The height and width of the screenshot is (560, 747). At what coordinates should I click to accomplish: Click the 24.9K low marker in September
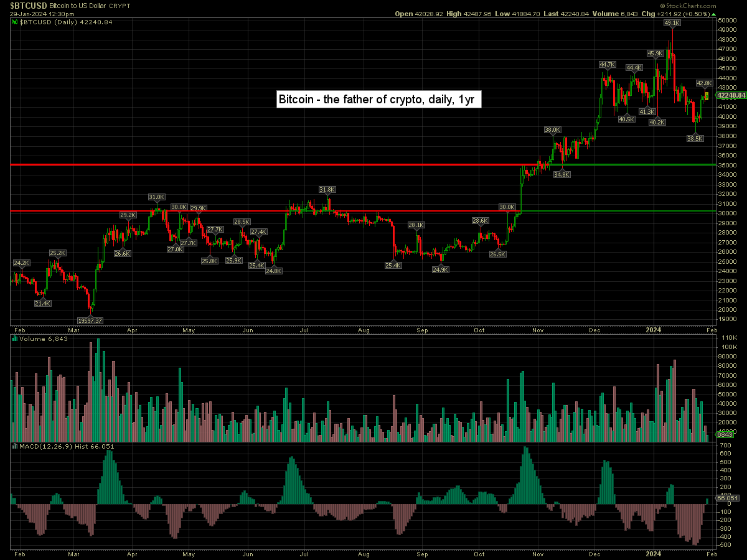[440, 269]
